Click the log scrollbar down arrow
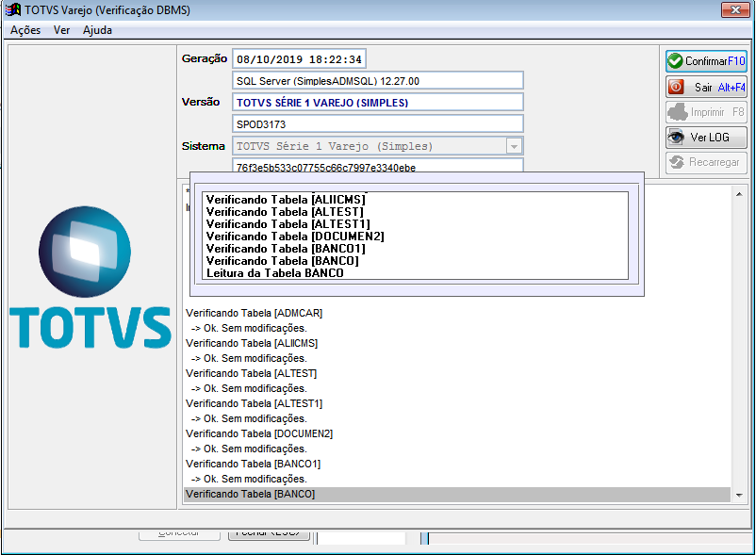This screenshot has height=555, width=756. tap(739, 495)
